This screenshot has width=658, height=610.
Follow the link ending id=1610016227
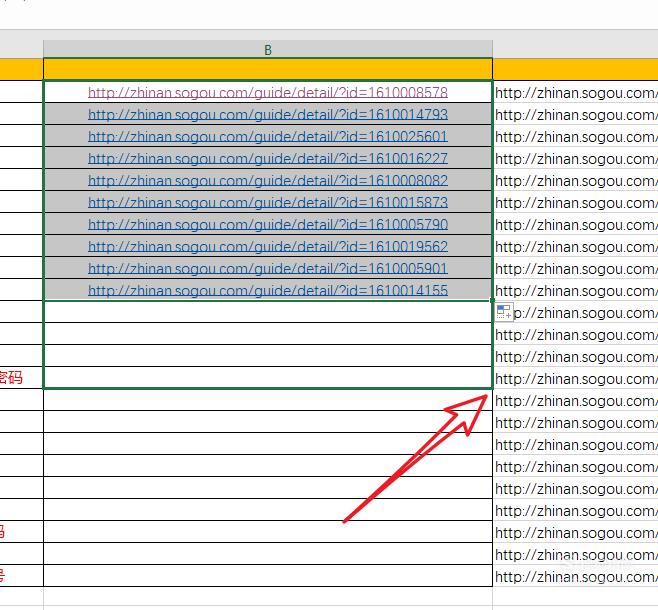(x=268, y=158)
